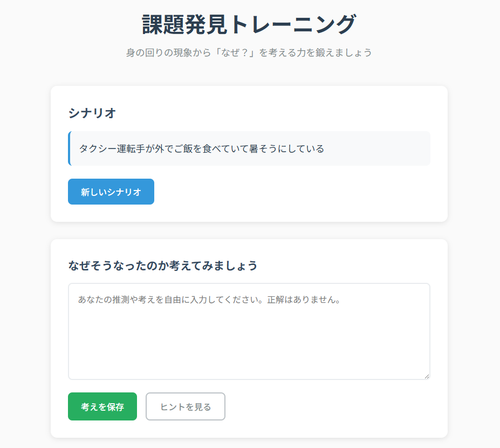
Task: Click the 課題発見トレーニング page title
Action: [249, 25]
